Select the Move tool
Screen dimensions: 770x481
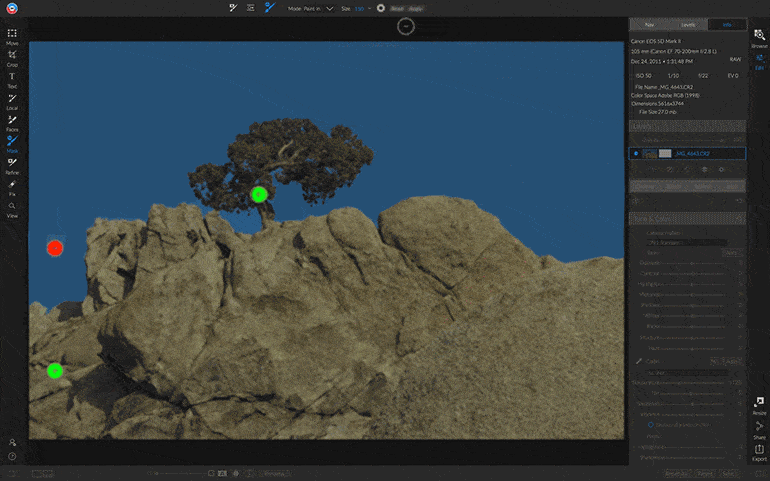point(12,36)
